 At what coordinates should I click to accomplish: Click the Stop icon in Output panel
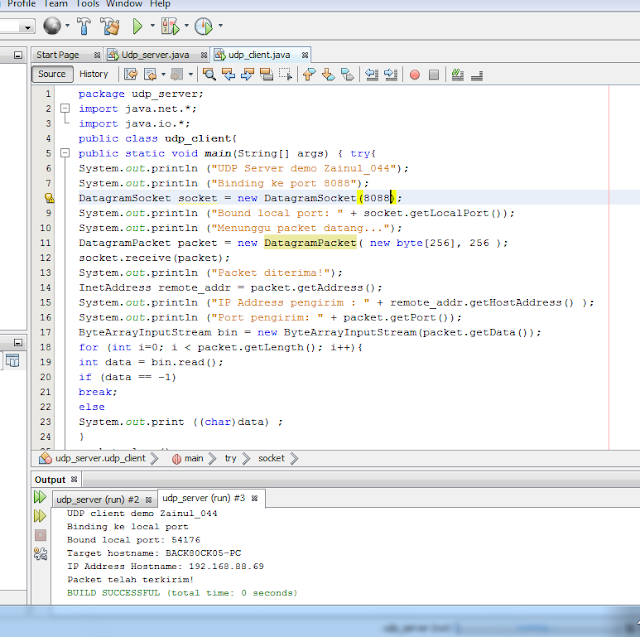[x=40, y=535]
